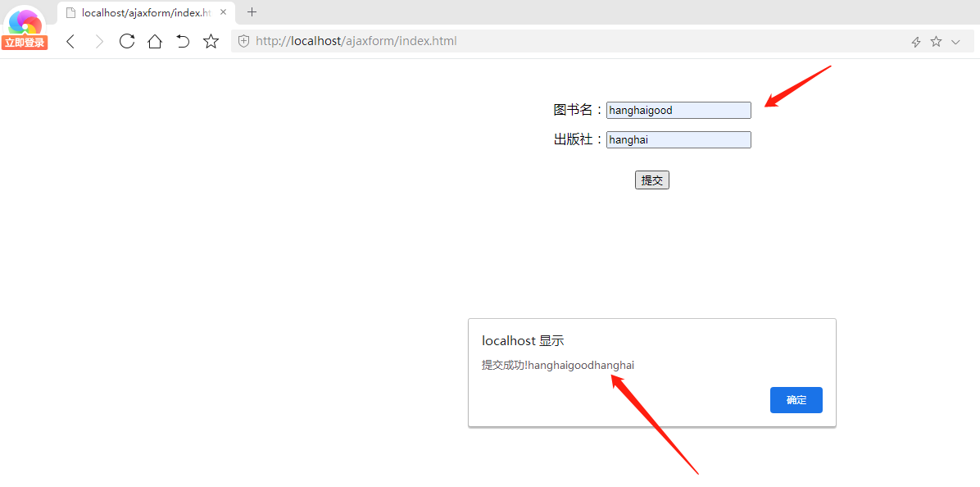Submit the form via the 提交 button
This screenshot has height=487, width=980.
click(x=651, y=180)
